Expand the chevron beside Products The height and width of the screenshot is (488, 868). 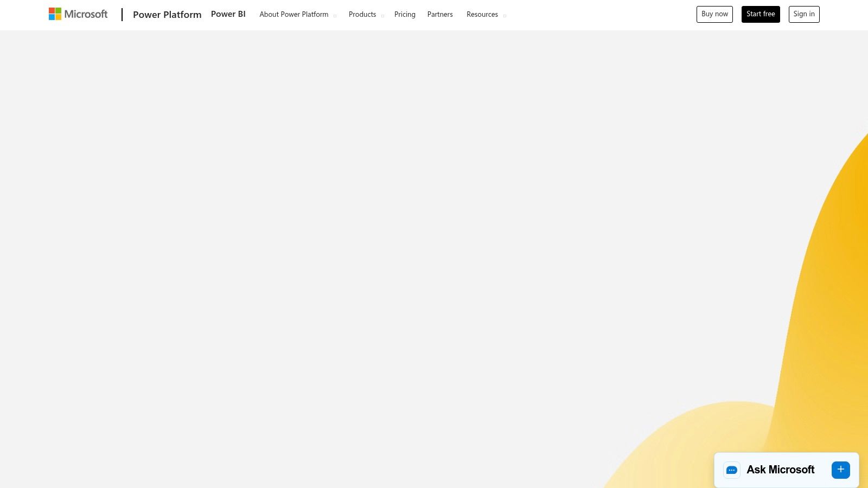(x=382, y=16)
